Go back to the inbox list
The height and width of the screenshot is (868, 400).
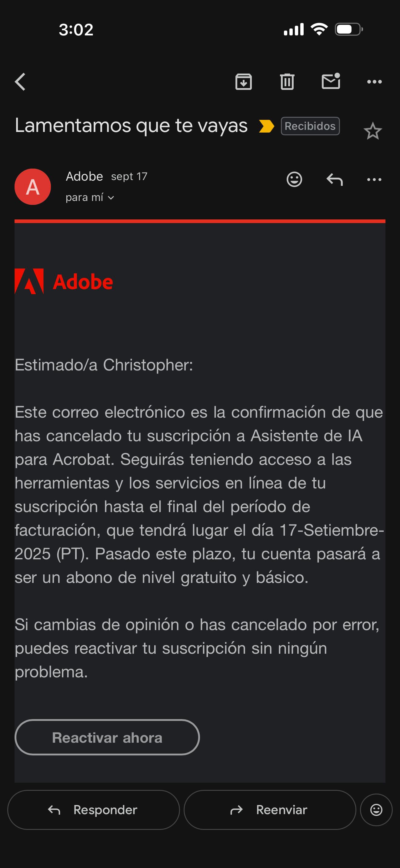pos(20,82)
